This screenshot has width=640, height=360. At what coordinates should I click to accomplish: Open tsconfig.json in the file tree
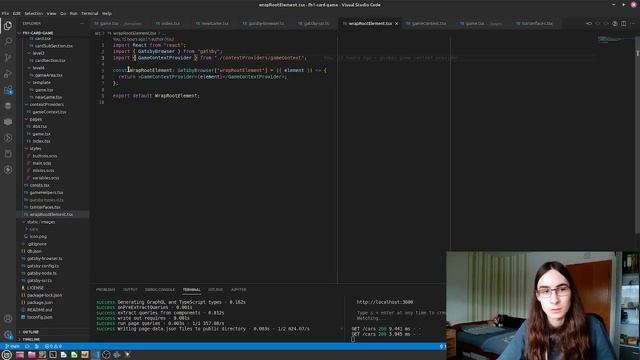pos(40,317)
